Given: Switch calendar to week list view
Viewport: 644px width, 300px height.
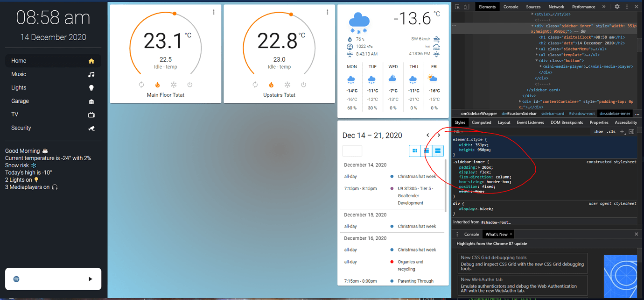Looking at the screenshot, I should (x=426, y=151).
